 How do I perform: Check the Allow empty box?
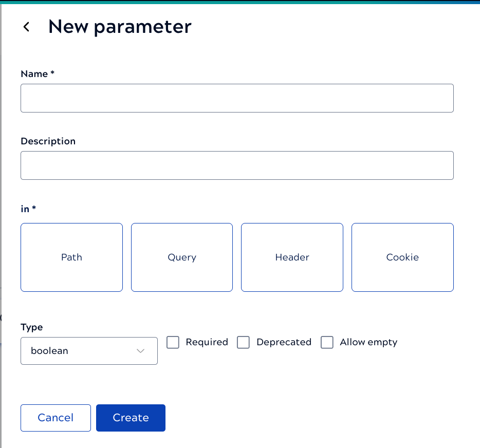[327, 342]
